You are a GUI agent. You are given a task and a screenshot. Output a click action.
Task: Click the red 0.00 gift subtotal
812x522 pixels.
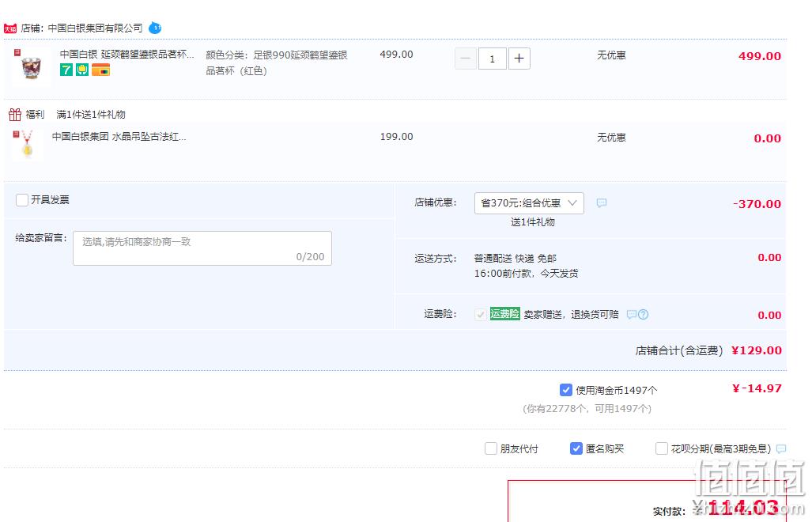(x=767, y=138)
